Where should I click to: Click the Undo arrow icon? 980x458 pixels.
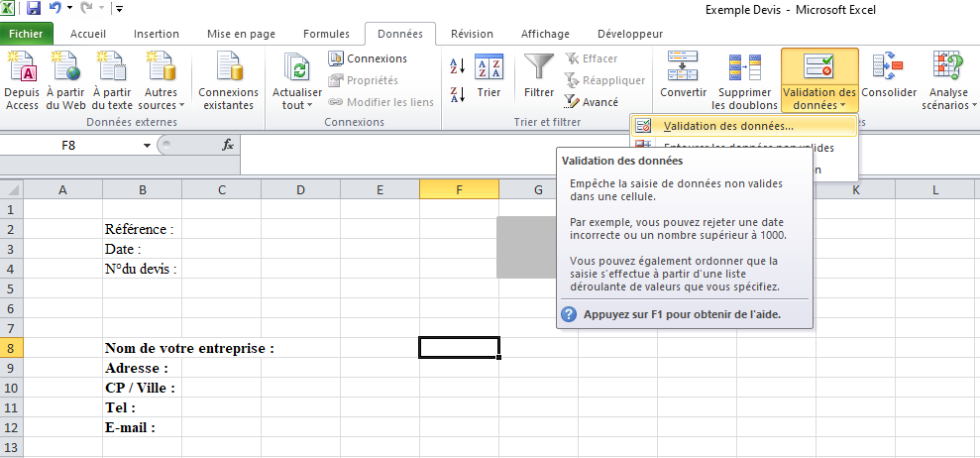[x=54, y=9]
